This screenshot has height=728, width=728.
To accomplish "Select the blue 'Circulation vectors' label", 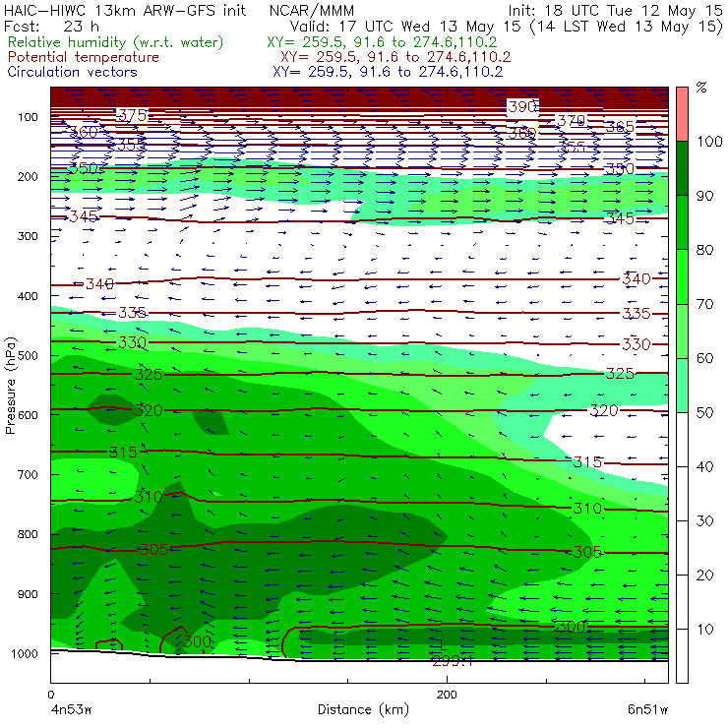I will pos(72,72).
